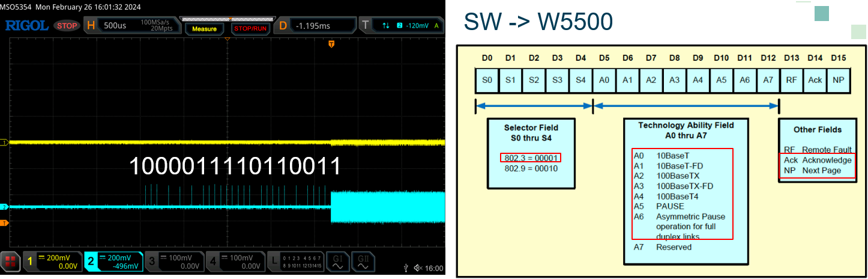This screenshot has height=279, width=868.
Task: Click the A7 bit cell in register row
Action: pos(768,81)
